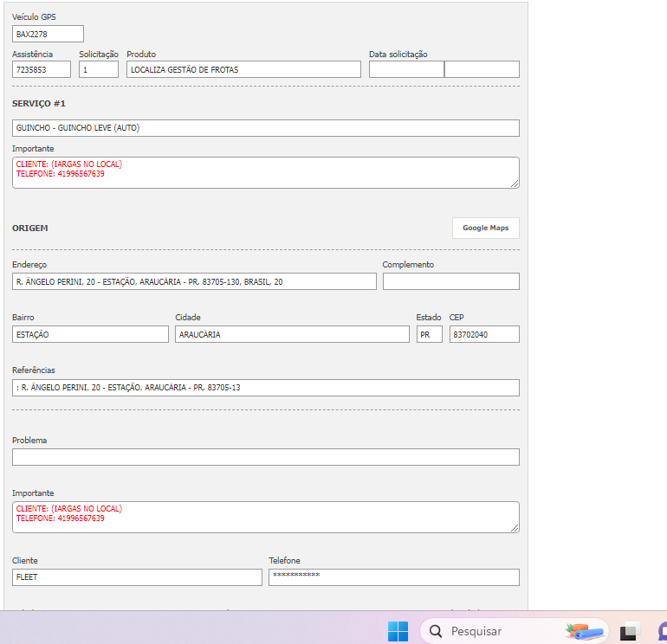Click the CEP field 83702040
Viewport: 667px width, 644px height.
click(484, 334)
